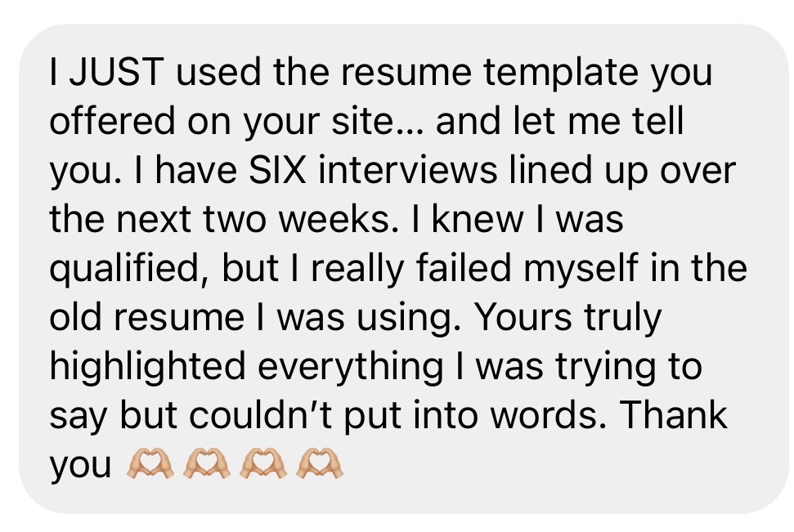
Task: Click the second heart hands emoji
Action: (204, 465)
